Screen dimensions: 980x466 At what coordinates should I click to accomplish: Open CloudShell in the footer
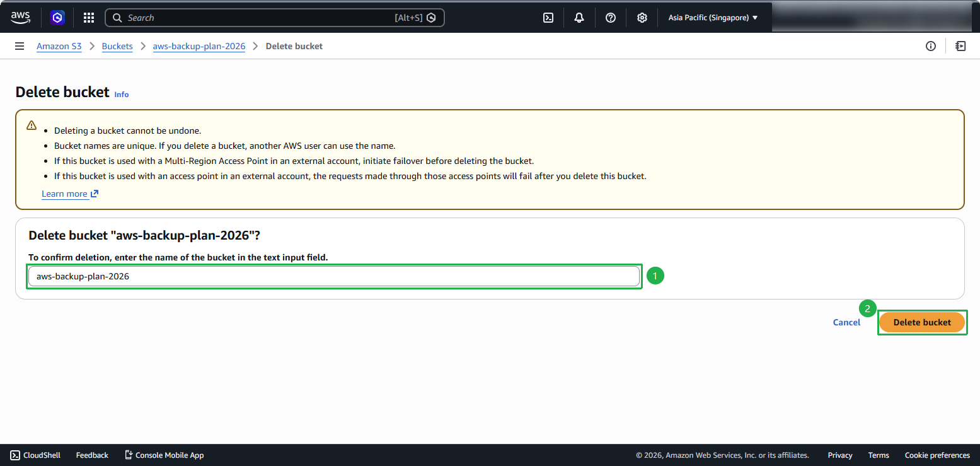pyautogui.click(x=35, y=455)
